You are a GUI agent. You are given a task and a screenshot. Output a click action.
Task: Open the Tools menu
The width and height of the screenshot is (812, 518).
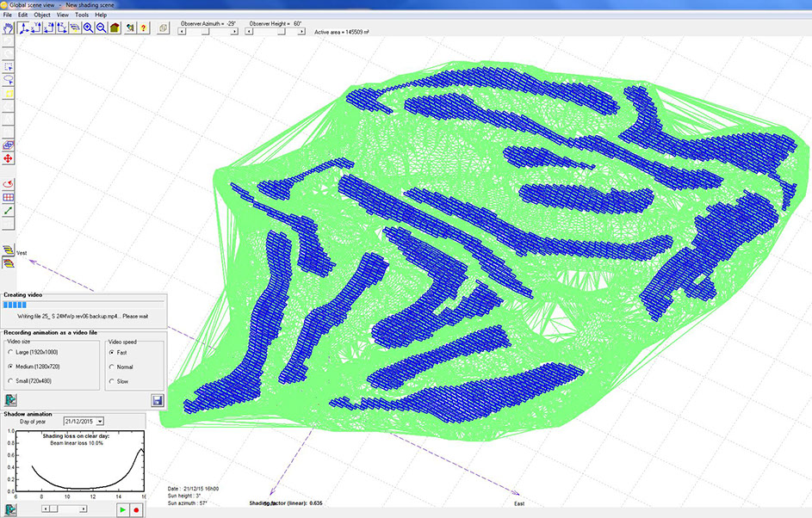82,15
